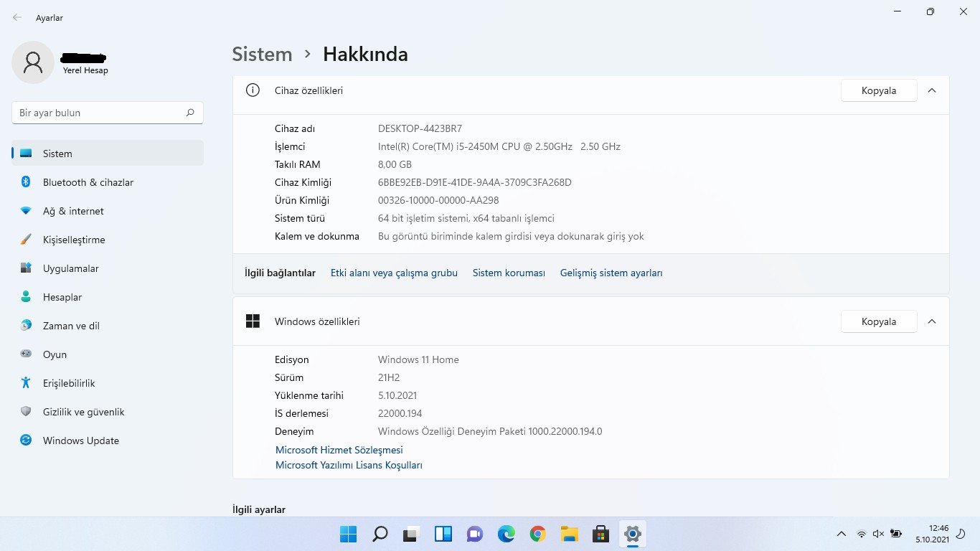Open Uygulamalar settings

coord(108,268)
